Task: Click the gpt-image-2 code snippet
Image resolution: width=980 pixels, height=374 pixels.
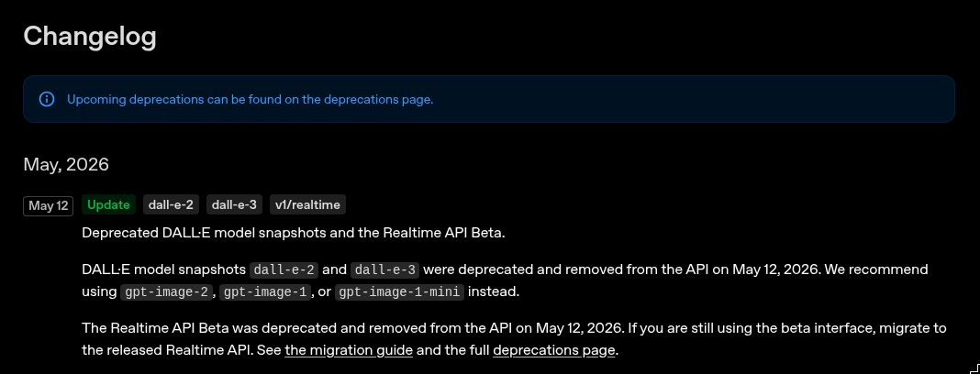Action: (x=168, y=291)
